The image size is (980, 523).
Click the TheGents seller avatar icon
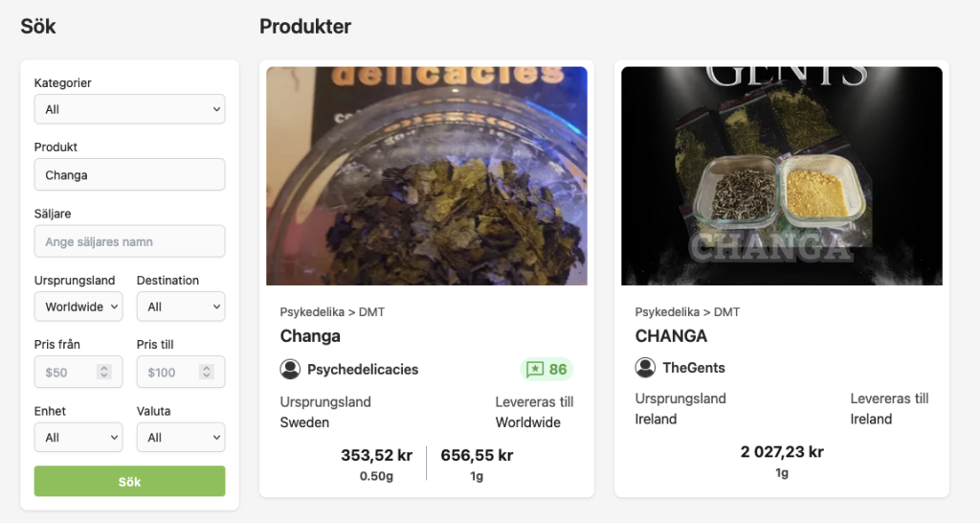coord(645,368)
